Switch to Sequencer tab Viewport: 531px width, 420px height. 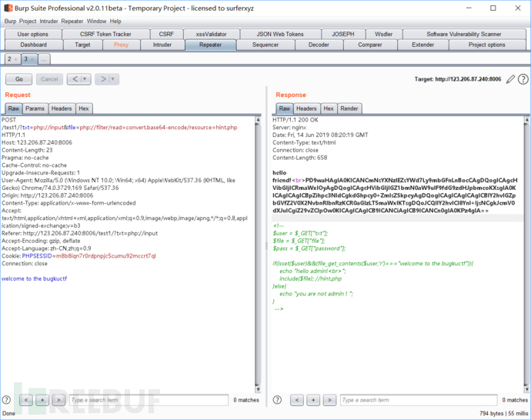(265, 45)
